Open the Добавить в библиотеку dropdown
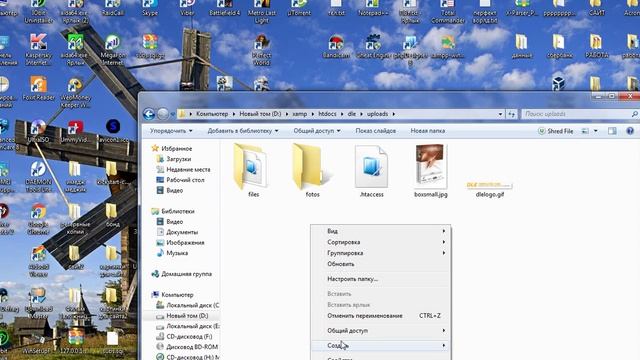The width and height of the screenshot is (640, 360). point(243,131)
